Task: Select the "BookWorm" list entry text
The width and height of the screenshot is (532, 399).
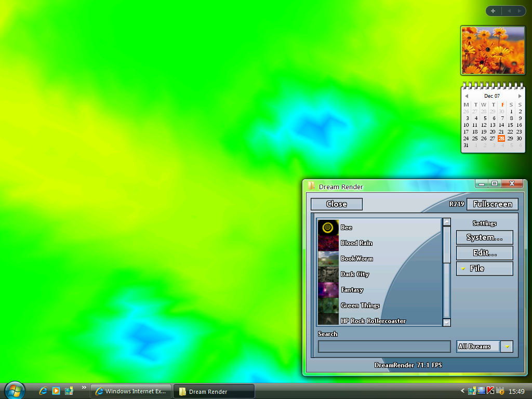Action: pyautogui.click(x=357, y=259)
